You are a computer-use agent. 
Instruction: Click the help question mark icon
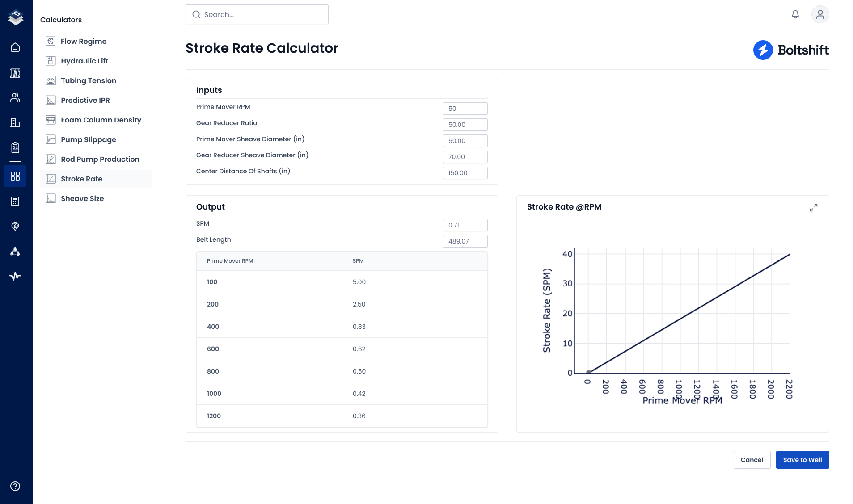click(15, 486)
